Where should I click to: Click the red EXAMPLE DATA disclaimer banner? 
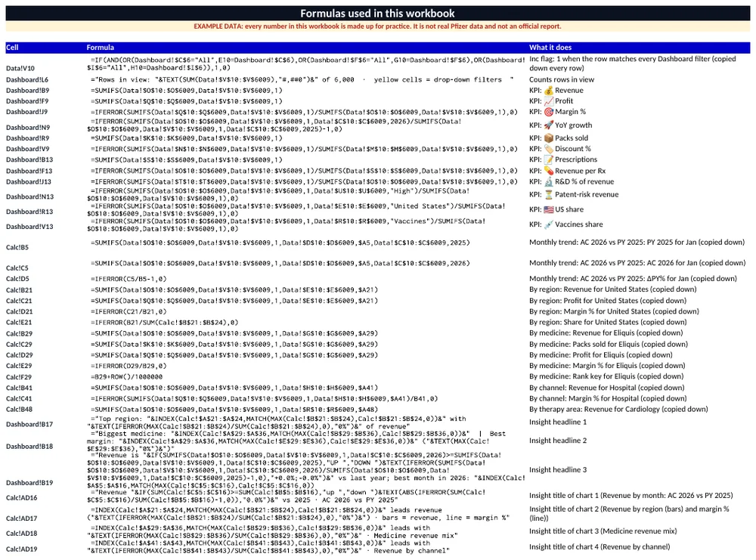[x=377, y=26]
